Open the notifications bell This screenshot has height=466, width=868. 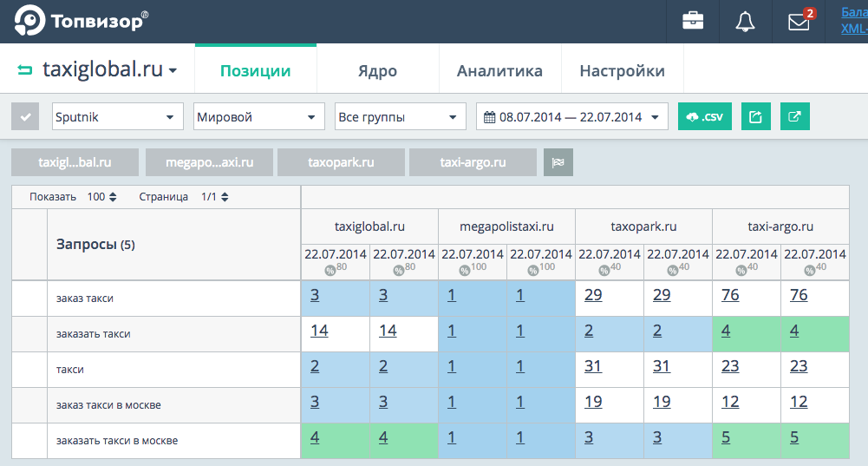(x=745, y=22)
